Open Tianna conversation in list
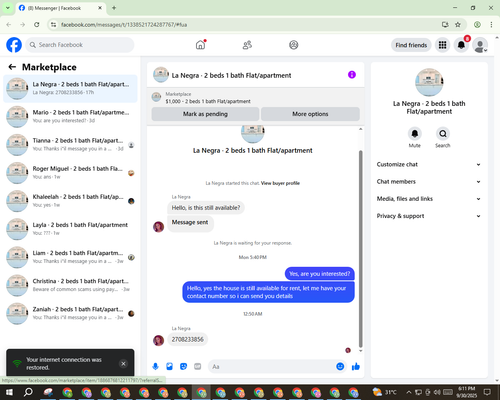 (70, 145)
